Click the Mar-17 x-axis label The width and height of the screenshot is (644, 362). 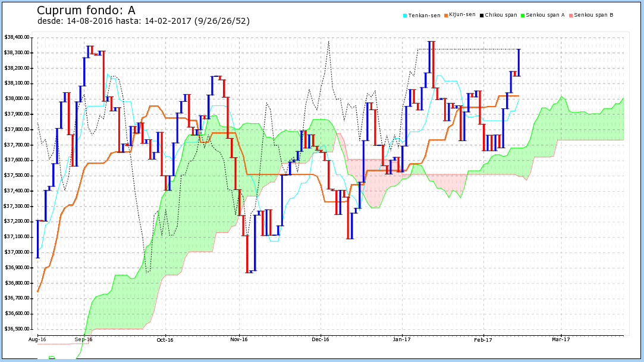click(x=561, y=340)
